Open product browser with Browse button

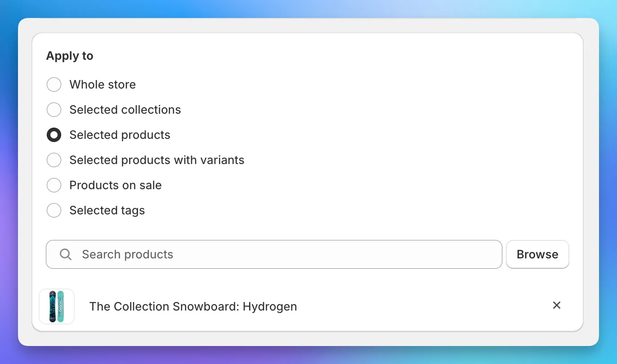537,254
